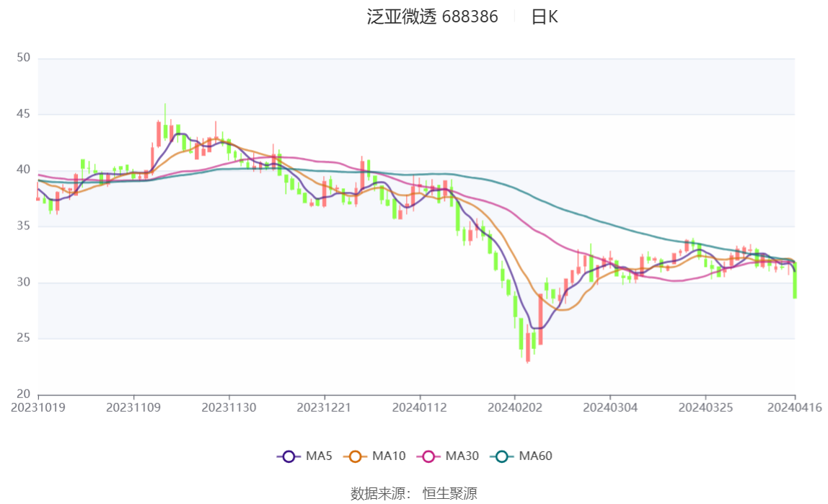Select the 日K label in the title
828x504 pixels.
click(545, 17)
